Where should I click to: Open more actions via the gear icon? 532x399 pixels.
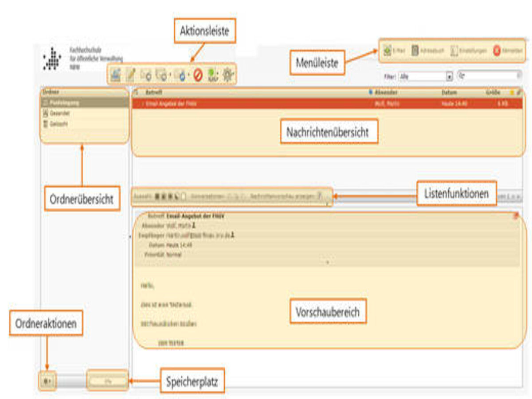point(228,75)
